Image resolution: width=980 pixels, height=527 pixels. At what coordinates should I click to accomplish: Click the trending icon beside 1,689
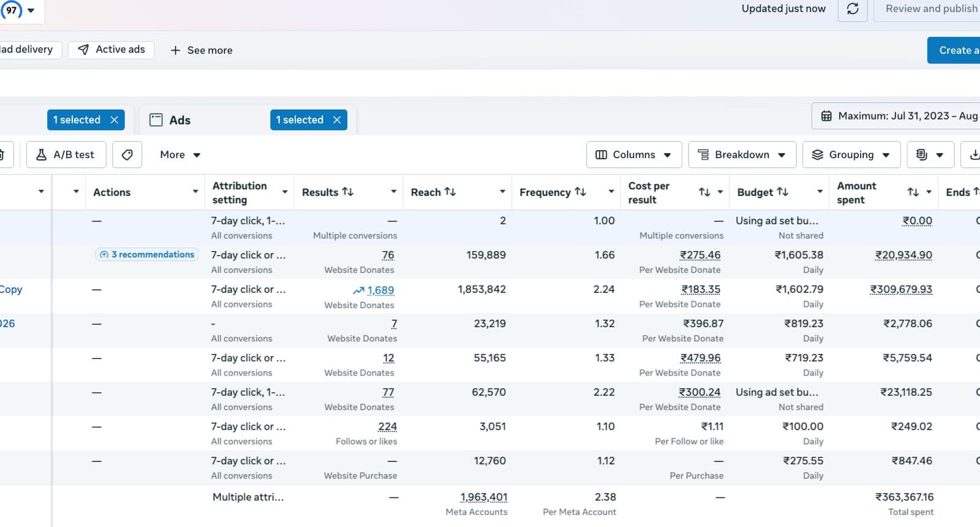click(x=359, y=290)
